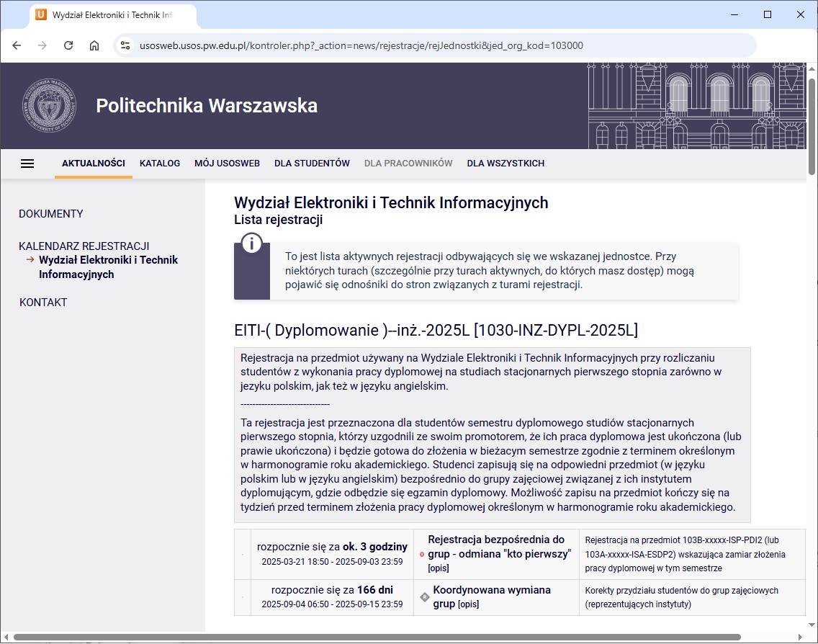Click the red status dot beside Rejestracja bezpośrednia
818x644 pixels.
tap(422, 554)
